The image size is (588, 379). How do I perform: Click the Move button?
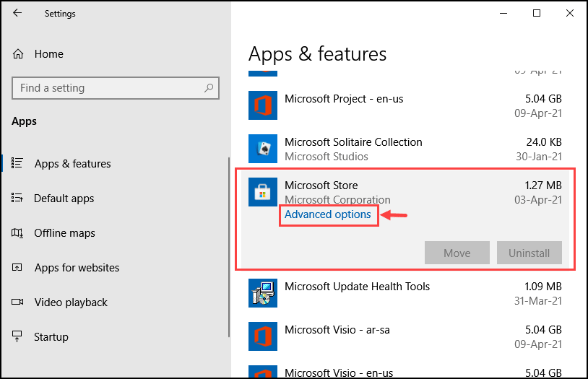pyautogui.click(x=457, y=253)
